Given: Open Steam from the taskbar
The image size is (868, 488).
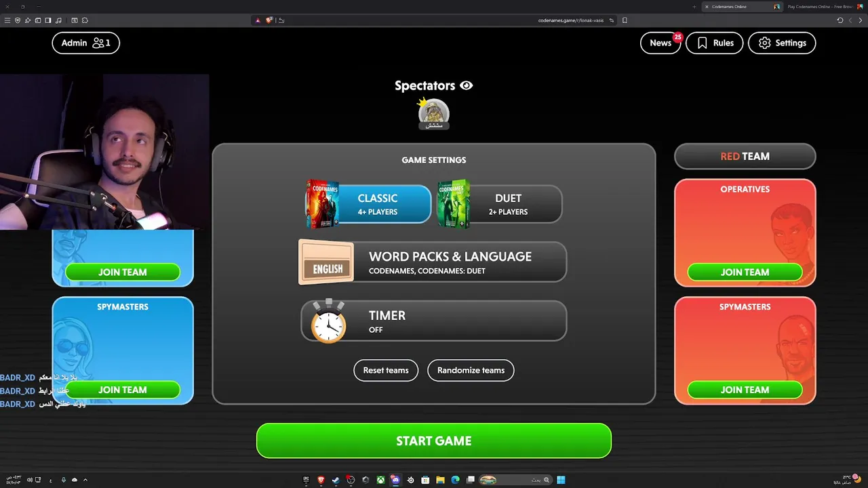Looking at the screenshot, I should coord(336,480).
